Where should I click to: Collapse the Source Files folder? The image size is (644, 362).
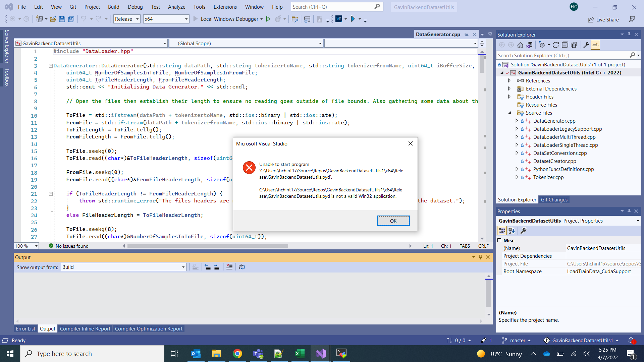[509, 113]
